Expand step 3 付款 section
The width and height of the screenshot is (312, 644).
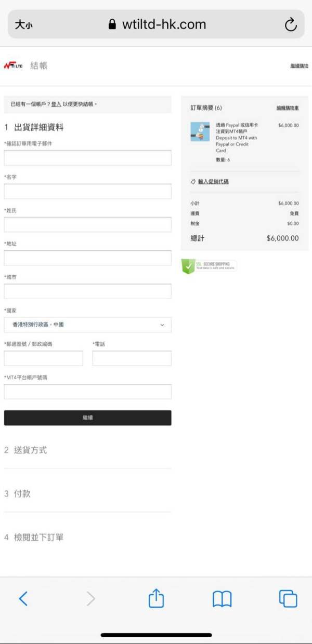pyautogui.click(x=87, y=494)
